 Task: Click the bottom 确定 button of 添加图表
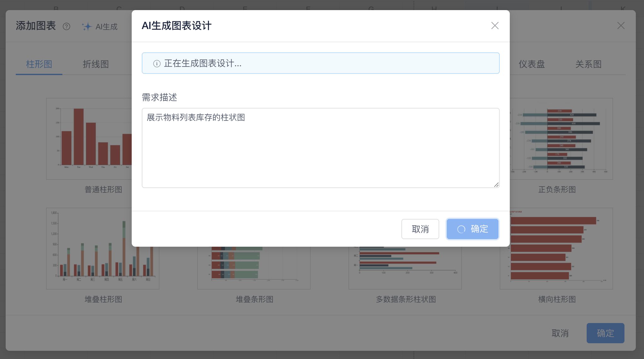pos(605,333)
